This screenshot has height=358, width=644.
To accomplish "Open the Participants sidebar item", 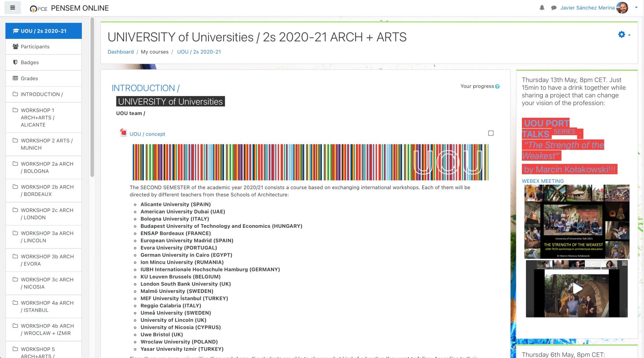I will coord(35,47).
